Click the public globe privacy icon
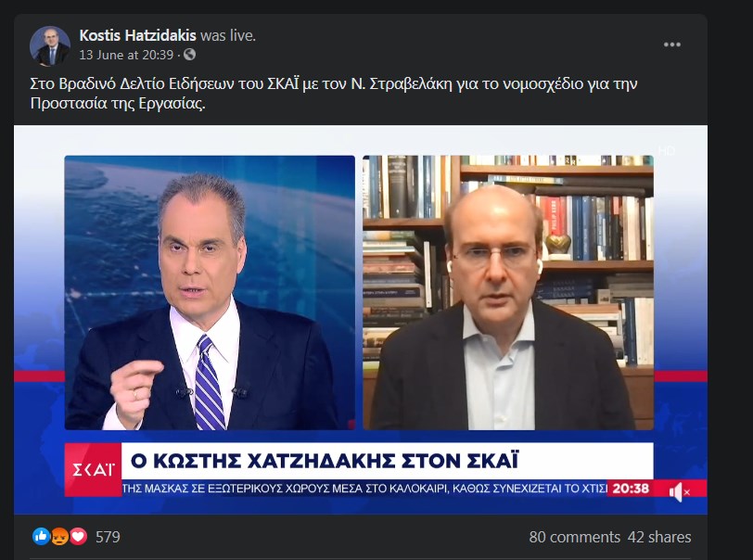This screenshot has height=560, width=753. pyautogui.click(x=190, y=55)
